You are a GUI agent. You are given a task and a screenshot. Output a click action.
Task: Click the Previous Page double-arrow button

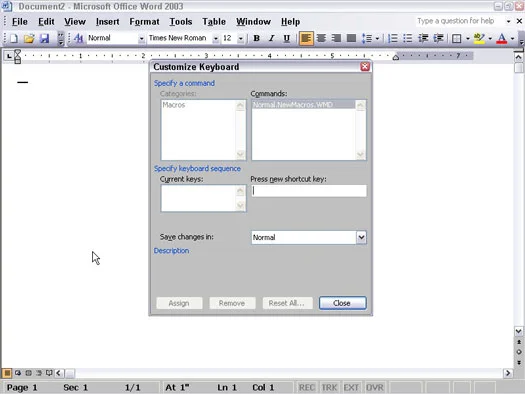point(519,342)
